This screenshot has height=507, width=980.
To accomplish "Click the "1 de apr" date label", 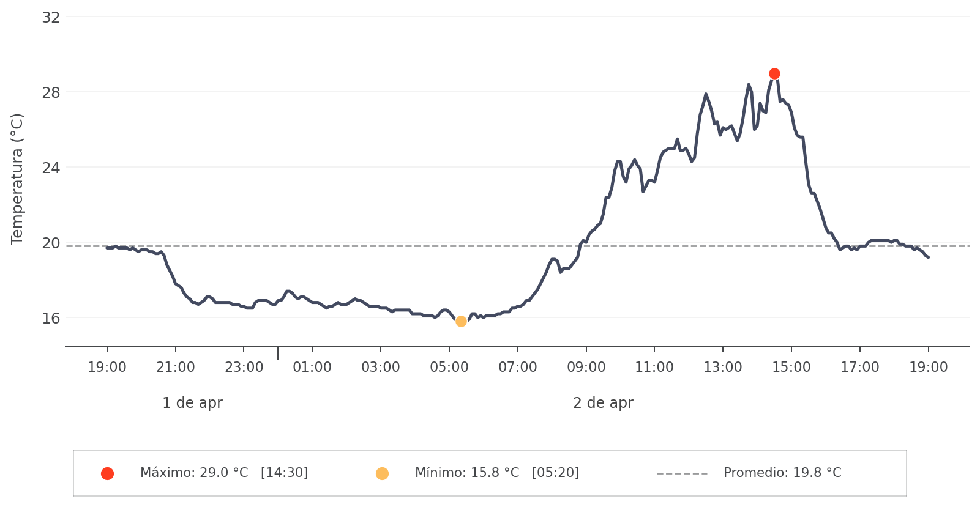I will (x=192, y=403).
